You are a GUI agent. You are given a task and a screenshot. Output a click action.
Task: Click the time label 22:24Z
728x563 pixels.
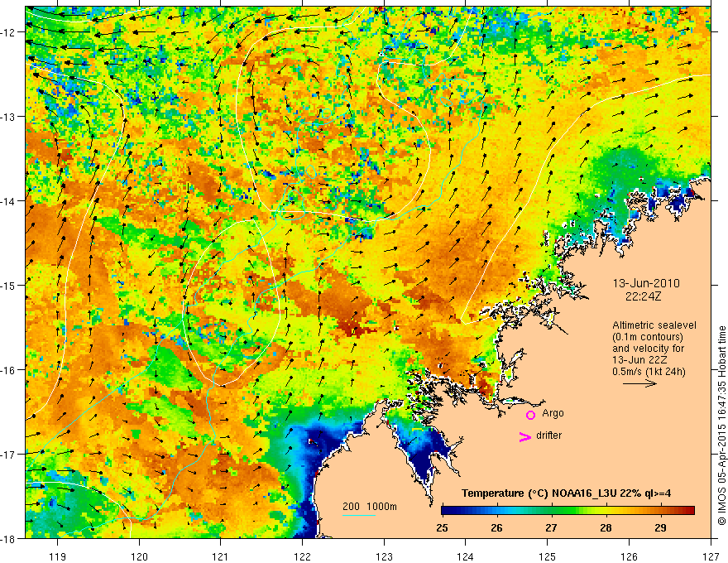[643, 296]
